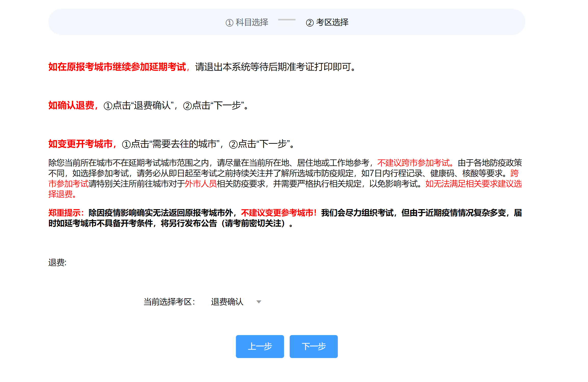Select step ① 科目选择
This screenshot has width=588, height=382.
[x=247, y=22]
